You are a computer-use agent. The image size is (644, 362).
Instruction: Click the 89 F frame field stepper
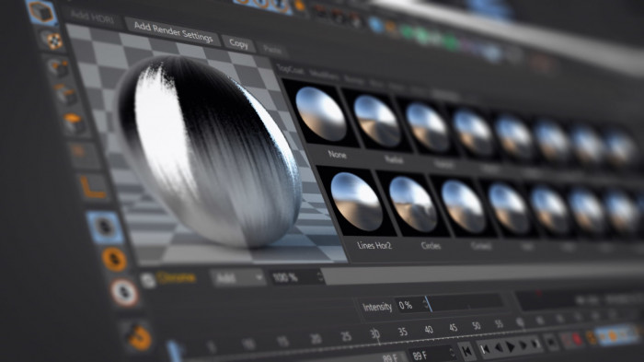(x=453, y=353)
